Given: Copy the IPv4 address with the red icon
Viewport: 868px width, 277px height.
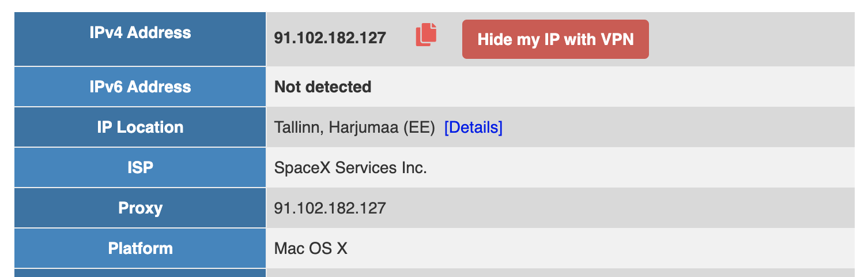Looking at the screenshot, I should (x=426, y=35).
